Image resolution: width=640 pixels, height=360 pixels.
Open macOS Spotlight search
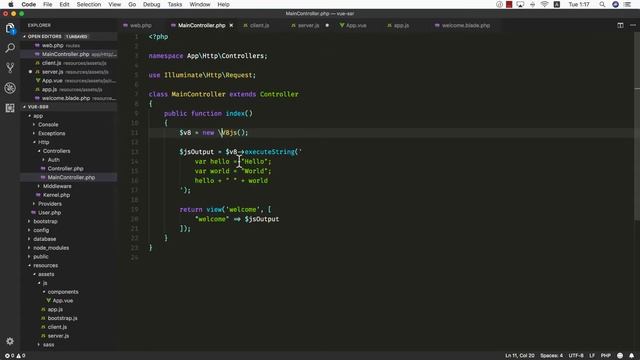click(x=602, y=4)
